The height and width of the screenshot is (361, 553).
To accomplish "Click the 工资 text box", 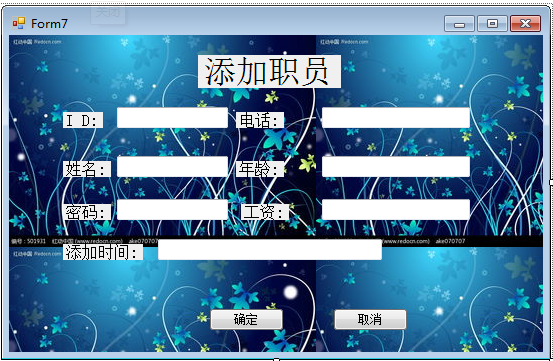I will 396,210.
